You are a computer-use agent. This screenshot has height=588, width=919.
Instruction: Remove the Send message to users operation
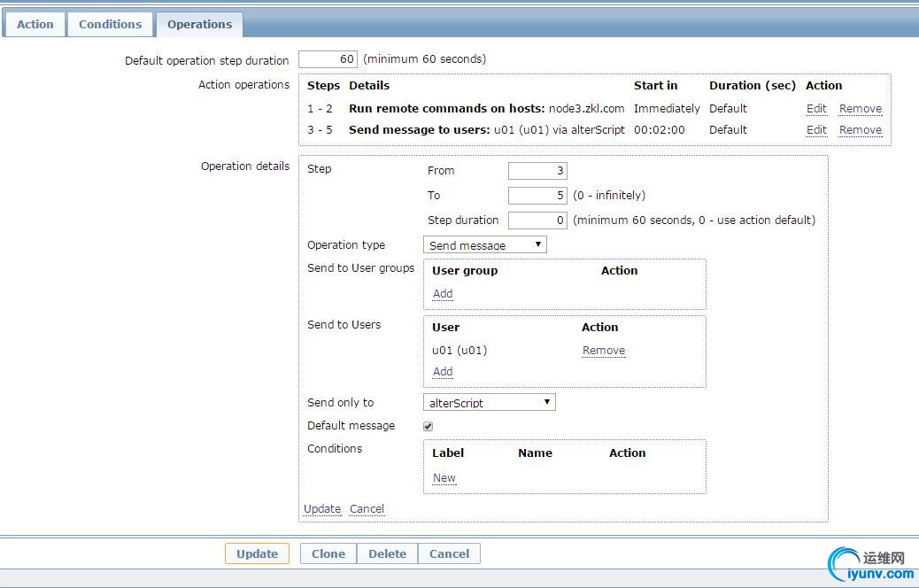tap(861, 129)
